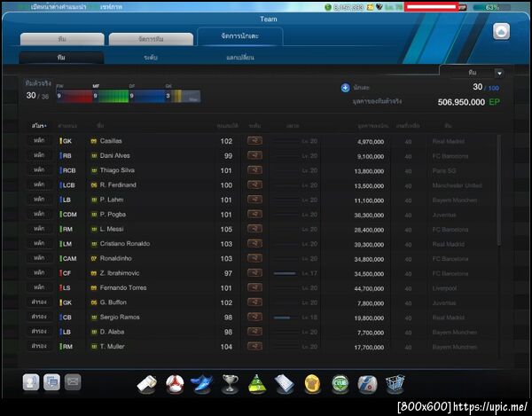
Task: Click the red soccer ball icon in dock
Action: 175,384
